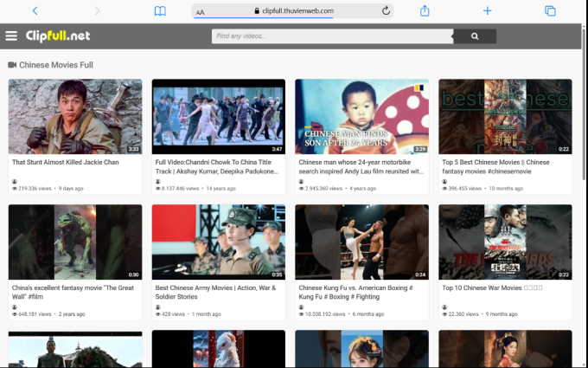The image size is (588, 368).
Task: Click title 'Best Chinese Army Movies'
Action: 215,292
